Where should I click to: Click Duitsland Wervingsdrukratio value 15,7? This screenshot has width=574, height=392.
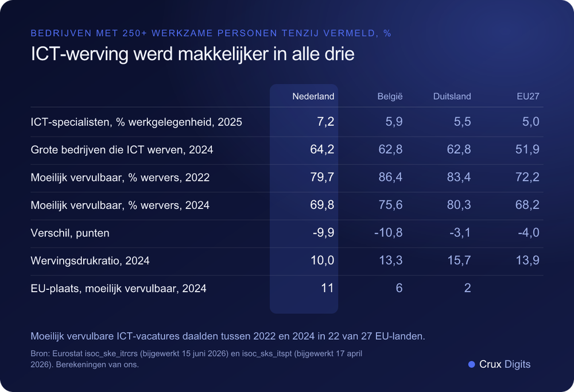point(459,260)
